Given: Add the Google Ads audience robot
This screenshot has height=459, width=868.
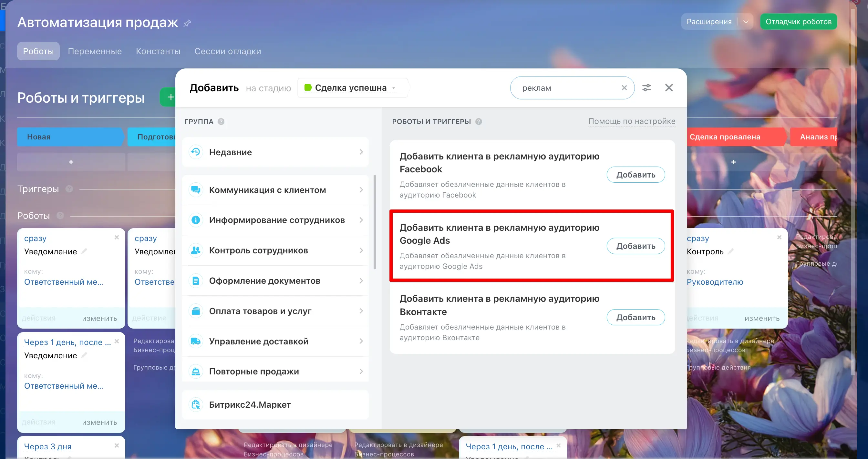Looking at the screenshot, I should point(635,246).
